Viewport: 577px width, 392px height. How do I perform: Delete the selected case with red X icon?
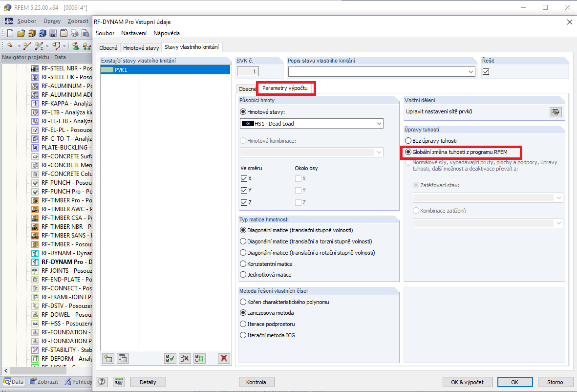pos(224,358)
